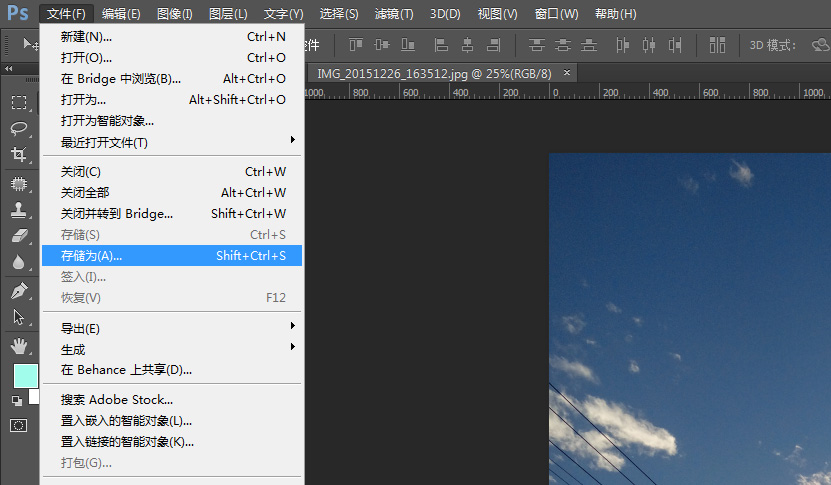Select the Blur droplet tool
Viewport: 831px width, 485px height.
[19, 262]
